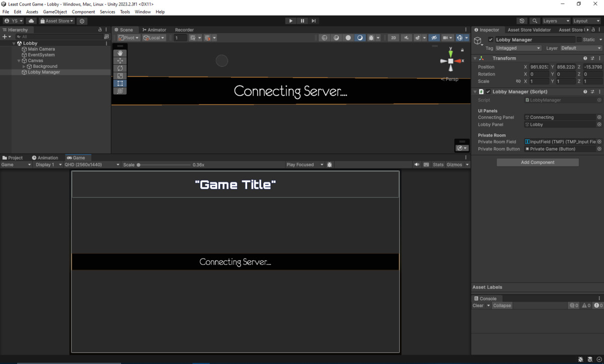Select the Rotate tool in the Scene toolbar

120,68
